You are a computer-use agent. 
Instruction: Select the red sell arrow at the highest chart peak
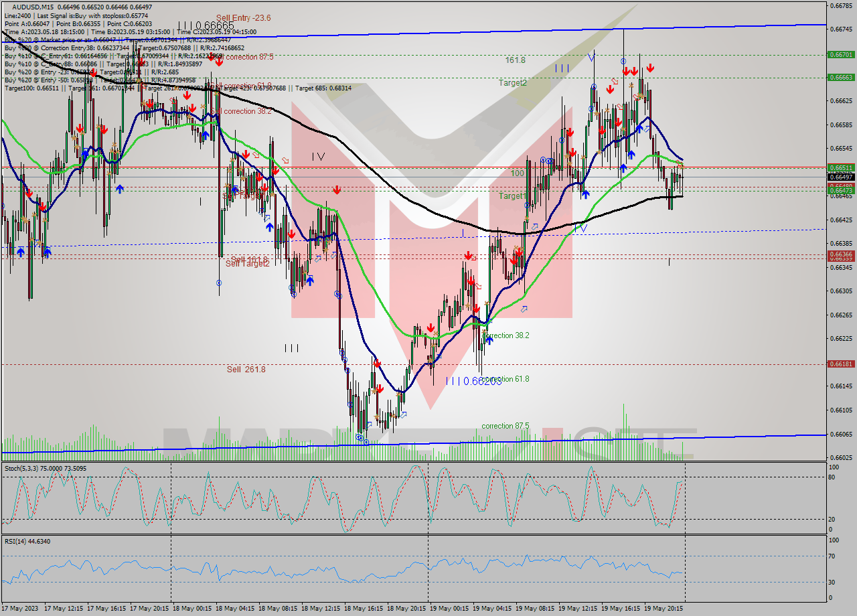[x=627, y=71]
